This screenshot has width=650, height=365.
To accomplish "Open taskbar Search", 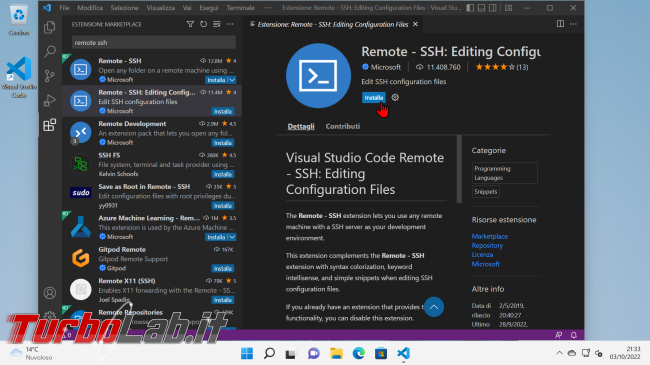I will coord(269,353).
